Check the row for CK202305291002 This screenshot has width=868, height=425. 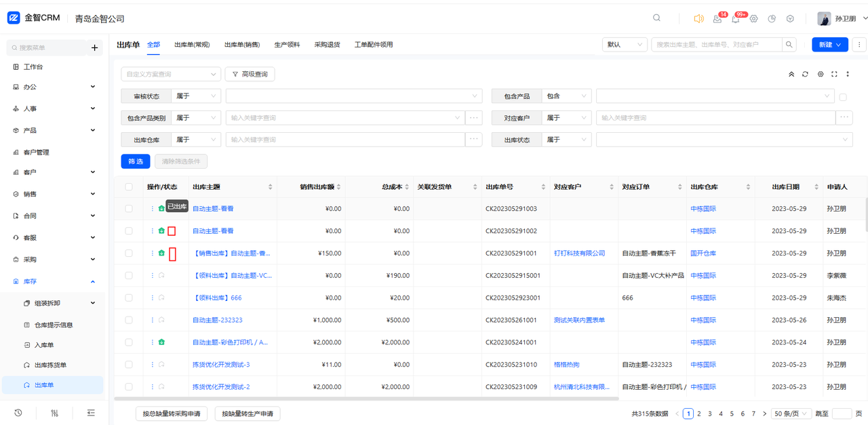tap(129, 231)
